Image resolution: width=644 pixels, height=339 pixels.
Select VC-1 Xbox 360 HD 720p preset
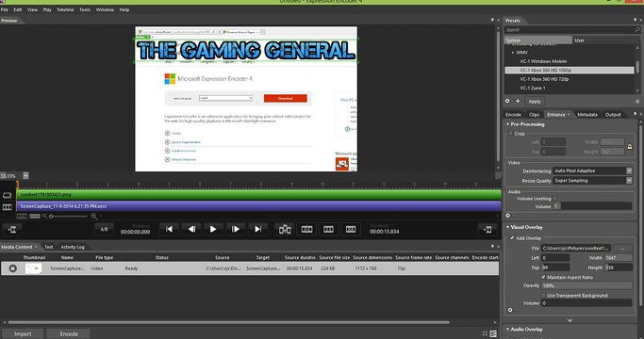544,79
